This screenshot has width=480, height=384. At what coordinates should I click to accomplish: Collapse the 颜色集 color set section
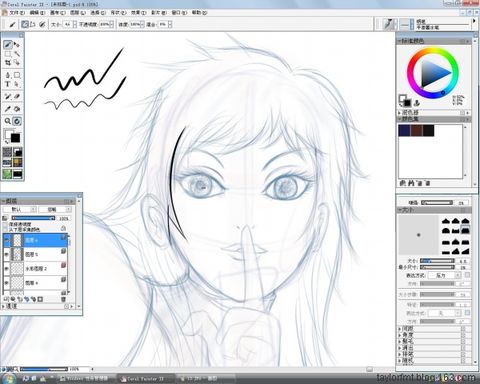pos(400,119)
